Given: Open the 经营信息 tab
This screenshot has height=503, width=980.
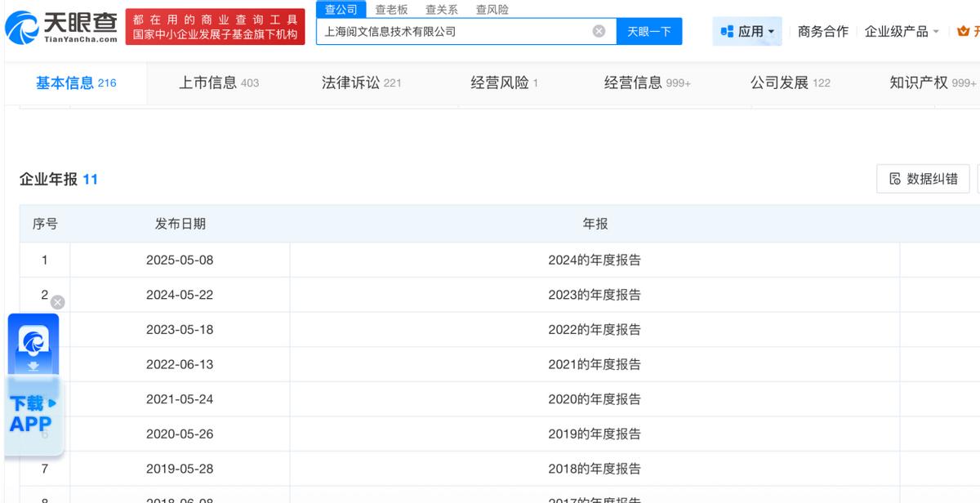Looking at the screenshot, I should click(648, 82).
